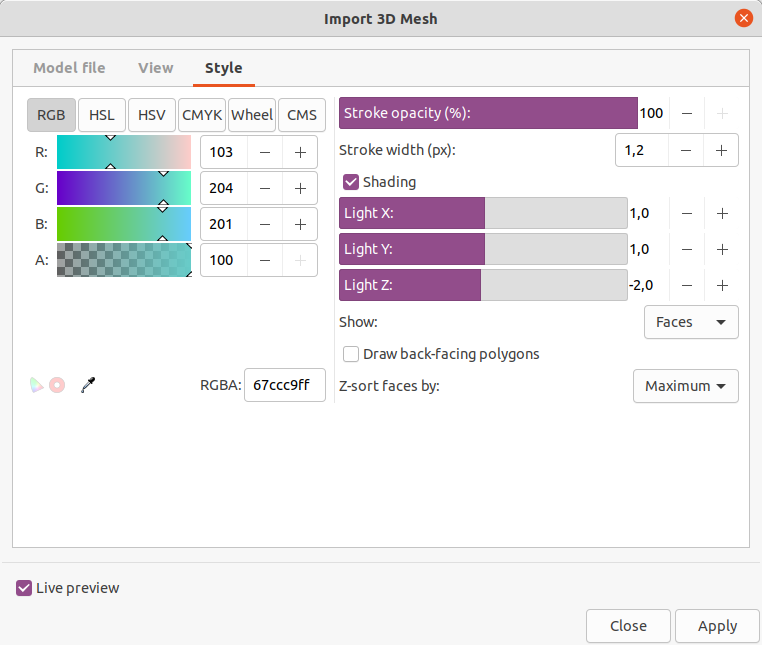Increase Light Z with plus
Image resolution: width=762 pixels, height=645 pixels.
pyautogui.click(x=722, y=285)
